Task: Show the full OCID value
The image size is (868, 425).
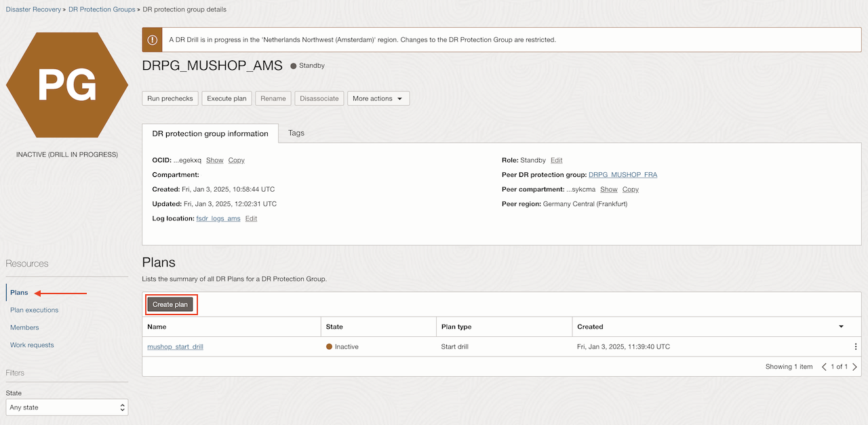Action: (x=214, y=160)
